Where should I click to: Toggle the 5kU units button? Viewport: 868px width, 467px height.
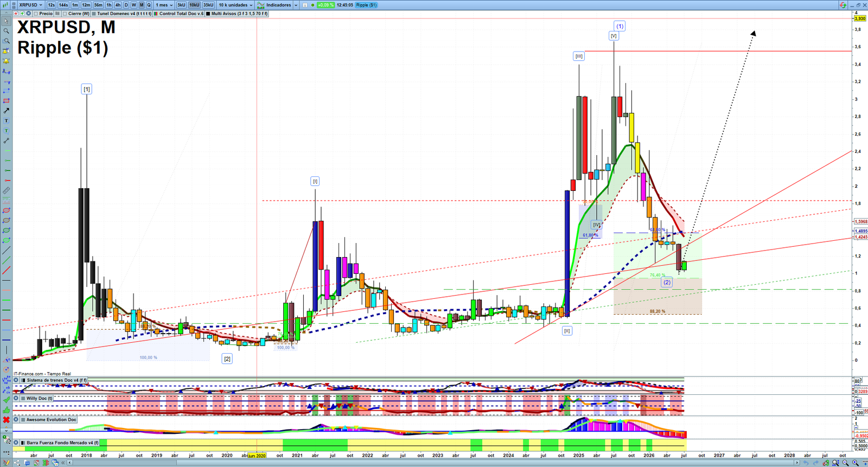click(181, 5)
